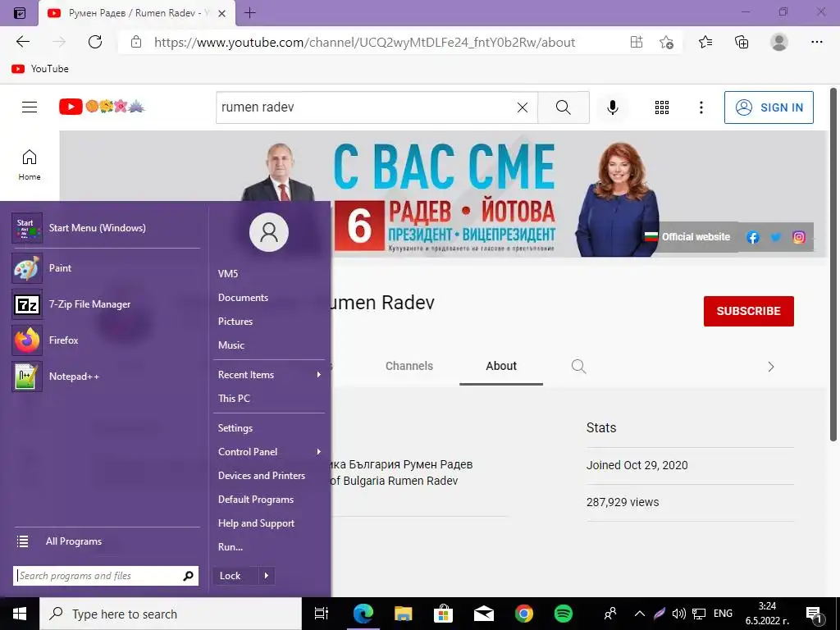View site info via the lock icon
The height and width of the screenshot is (630, 840).
[x=136, y=42]
